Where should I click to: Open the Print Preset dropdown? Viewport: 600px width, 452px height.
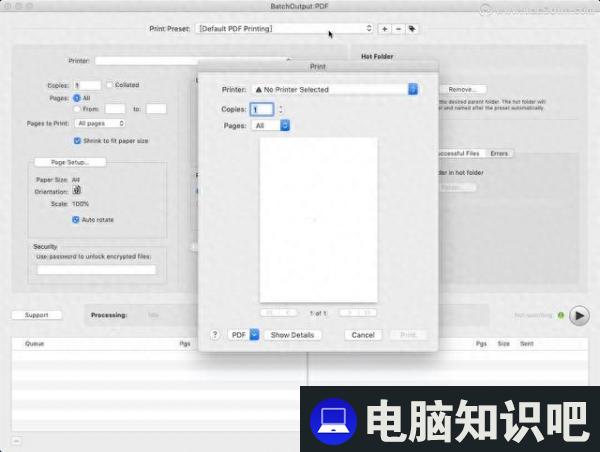point(285,29)
